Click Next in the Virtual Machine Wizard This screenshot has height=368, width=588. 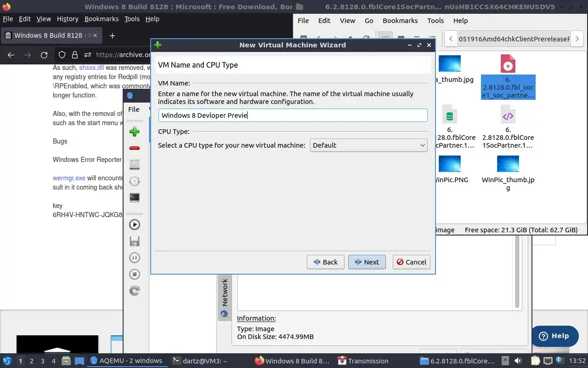pos(367,262)
